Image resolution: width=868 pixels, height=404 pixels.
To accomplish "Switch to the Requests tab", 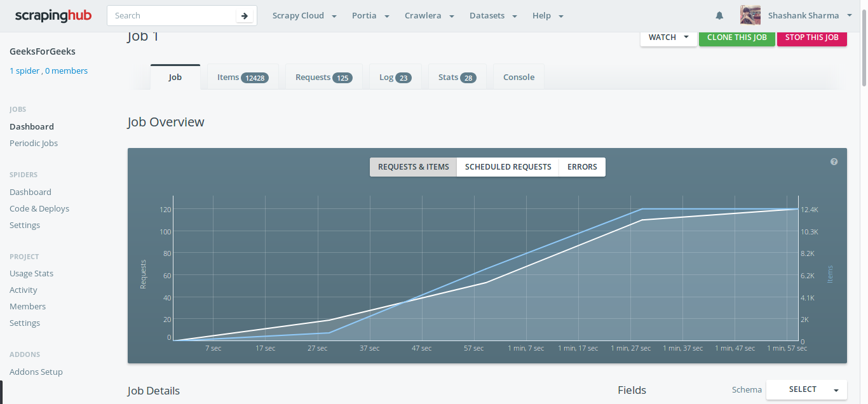I will (323, 77).
